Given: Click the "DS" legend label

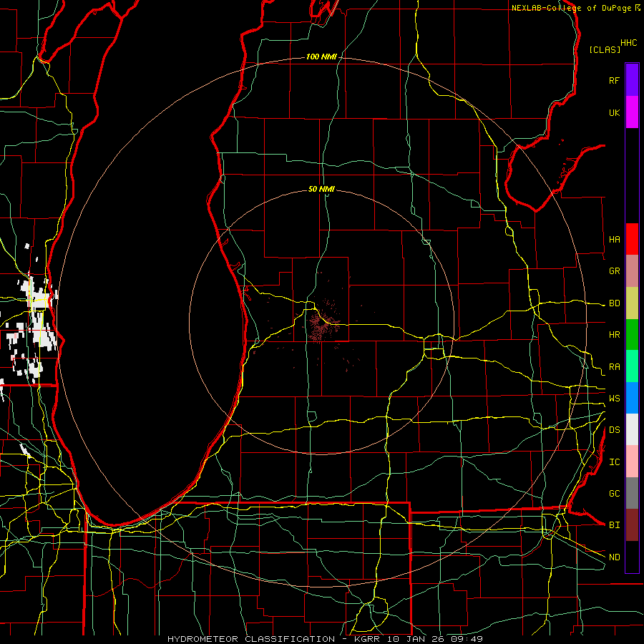Looking at the screenshot, I should coord(614,430).
